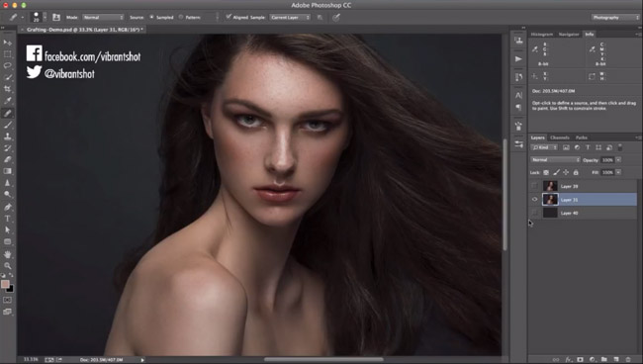Open healing Mode dropdown in options bar
Image resolution: width=643 pixels, height=364 pixels.
click(103, 17)
